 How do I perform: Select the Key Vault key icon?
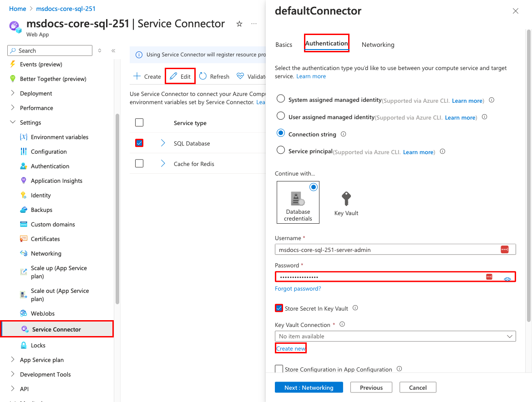[346, 199]
